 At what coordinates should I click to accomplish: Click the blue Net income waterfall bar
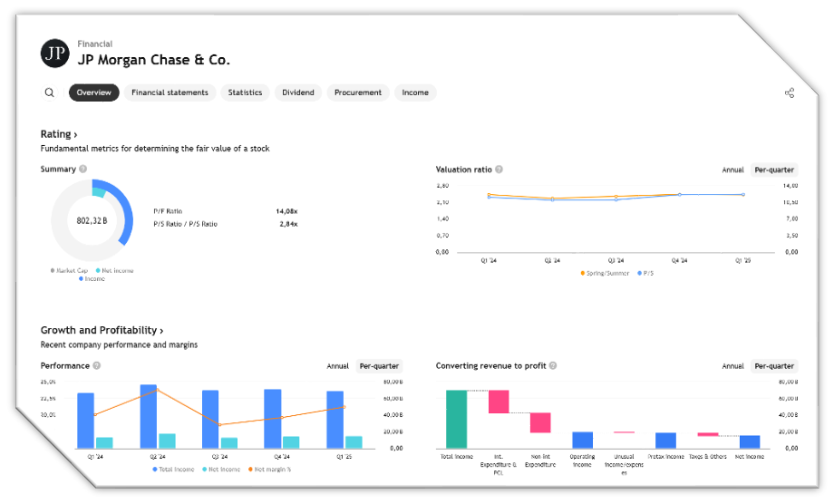(750, 441)
